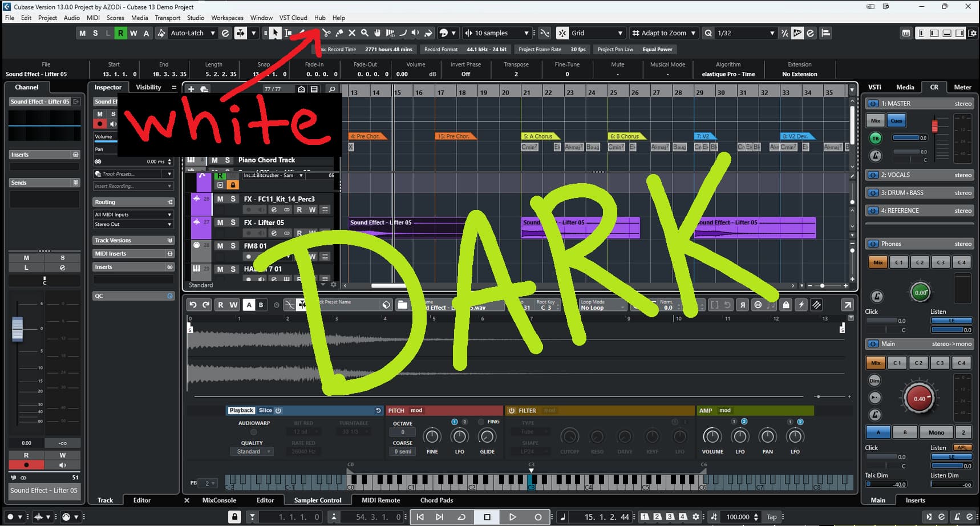Open the track list search magnifier
Screen dimensions: 980x526
(331, 89)
